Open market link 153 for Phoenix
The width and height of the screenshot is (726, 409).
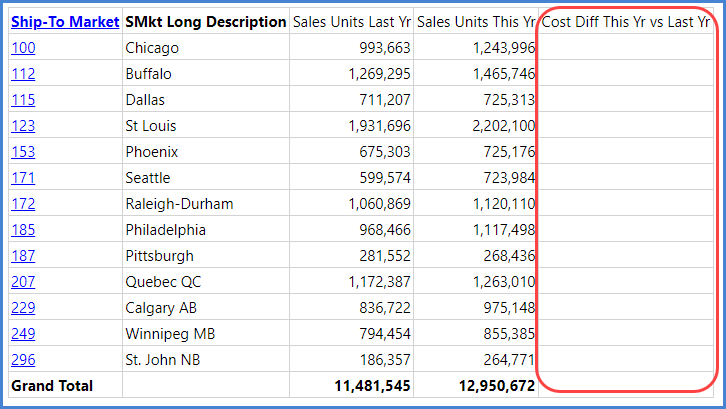[23, 151]
